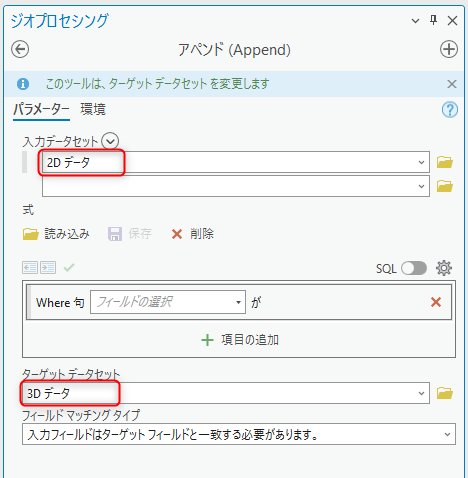This screenshot has height=478, width=468.
Task: Select the パラメーター tab
Action: pyautogui.click(x=41, y=109)
